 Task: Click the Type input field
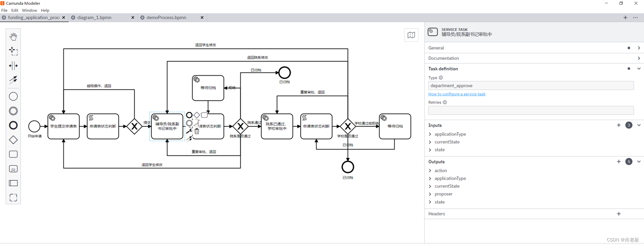[531, 86]
